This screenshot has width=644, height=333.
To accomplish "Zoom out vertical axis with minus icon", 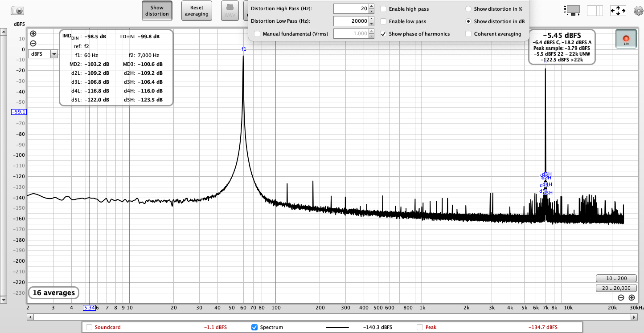I will click(x=33, y=43).
